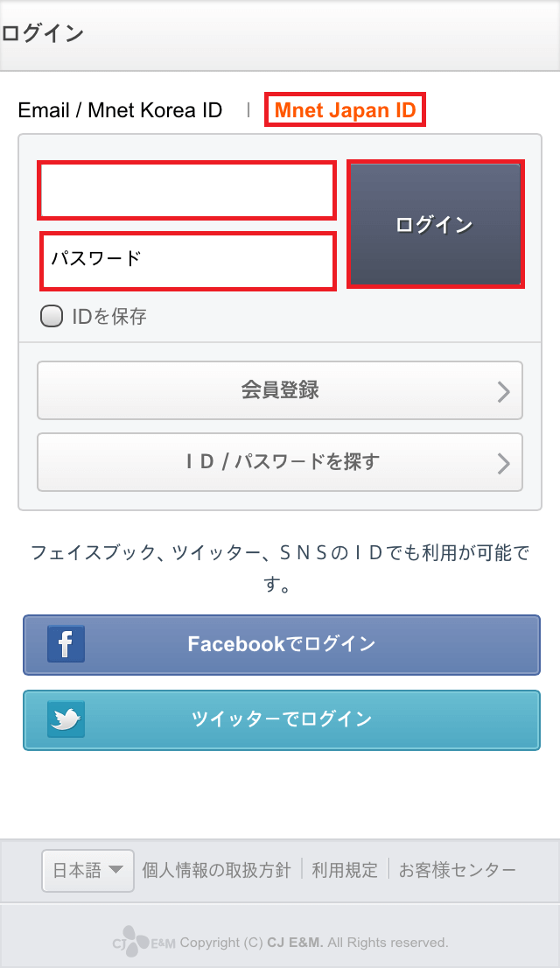Click the パスワード password field
Image resolution: width=560 pixels, height=968 pixels.
point(187,260)
